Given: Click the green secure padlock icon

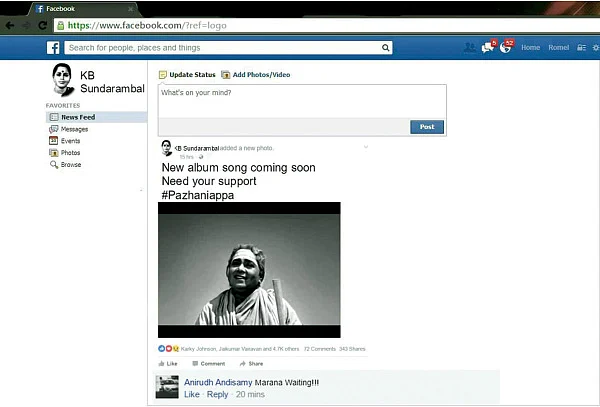Looking at the screenshot, I should pos(60,26).
